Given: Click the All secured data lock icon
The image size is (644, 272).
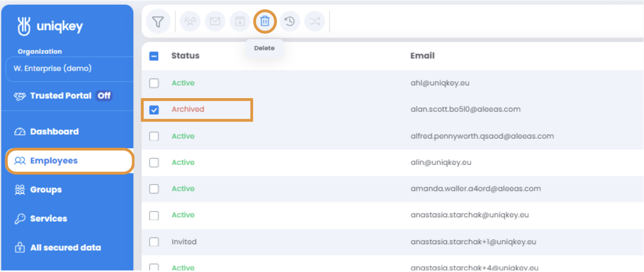Looking at the screenshot, I should pyautogui.click(x=20, y=247).
